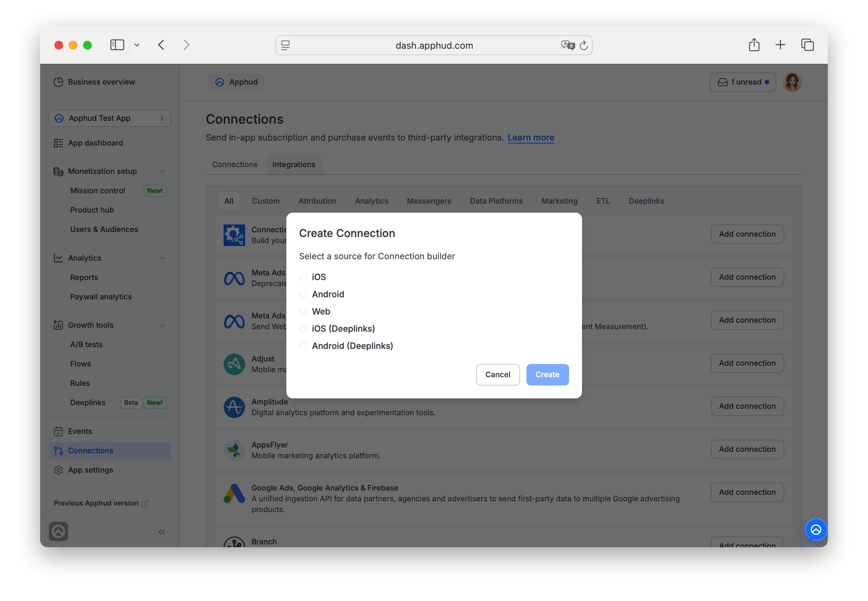
Task: Add connection for Adjust
Action: click(x=747, y=363)
